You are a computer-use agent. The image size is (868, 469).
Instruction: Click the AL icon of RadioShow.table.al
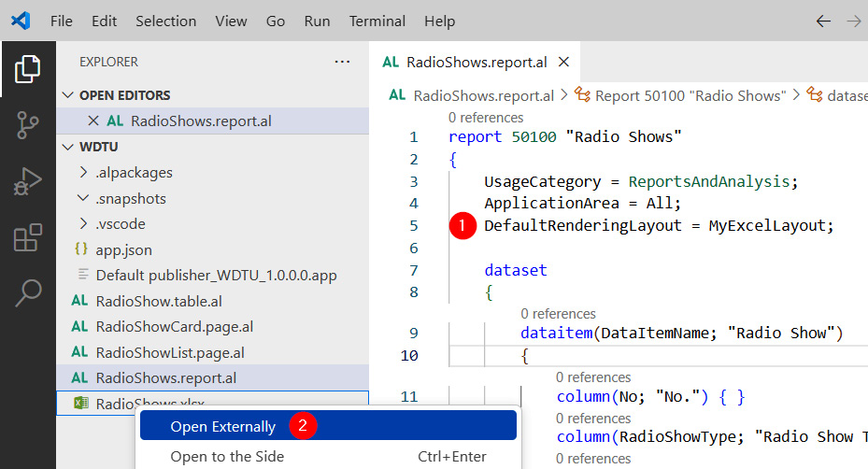click(x=79, y=301)
